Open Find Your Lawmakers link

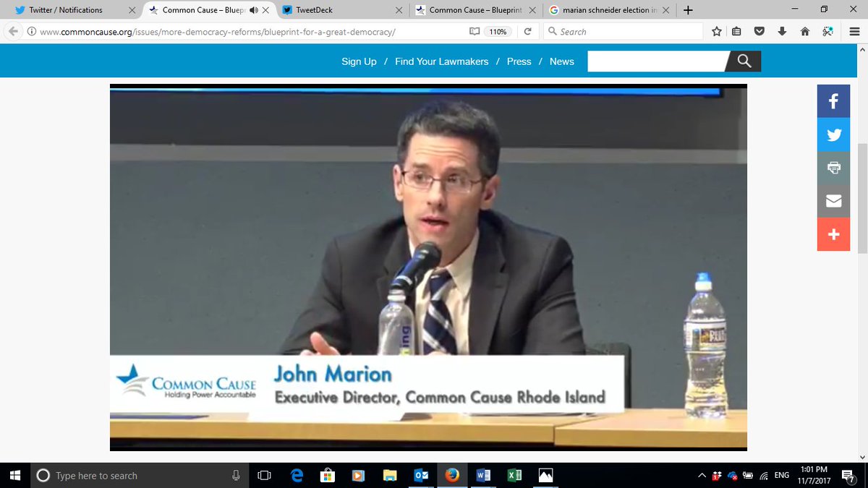coord(441,61)
